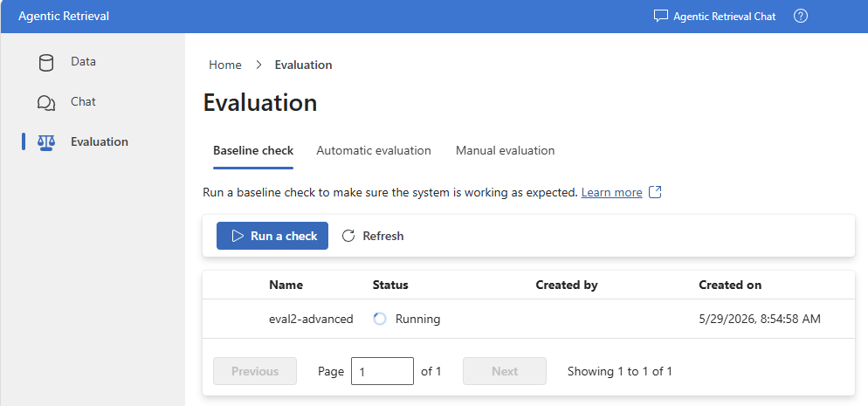Click the Data database cylinder icon
Viewport: 868px width, 406px height.
tap(46, 63)
